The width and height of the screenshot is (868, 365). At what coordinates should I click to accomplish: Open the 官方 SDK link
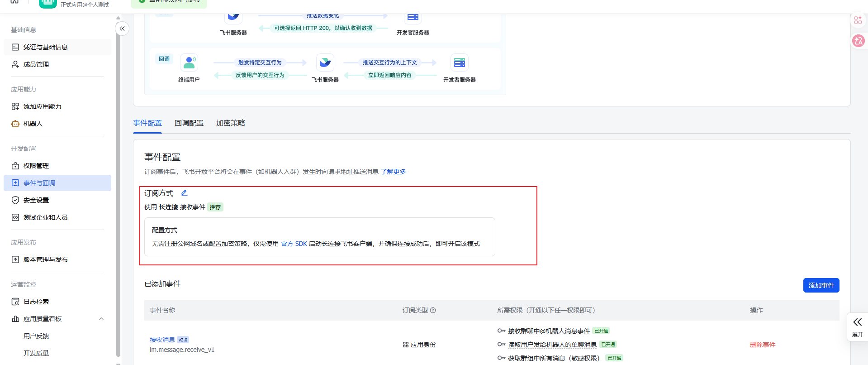pyautogui.click(x=294, y=244)
